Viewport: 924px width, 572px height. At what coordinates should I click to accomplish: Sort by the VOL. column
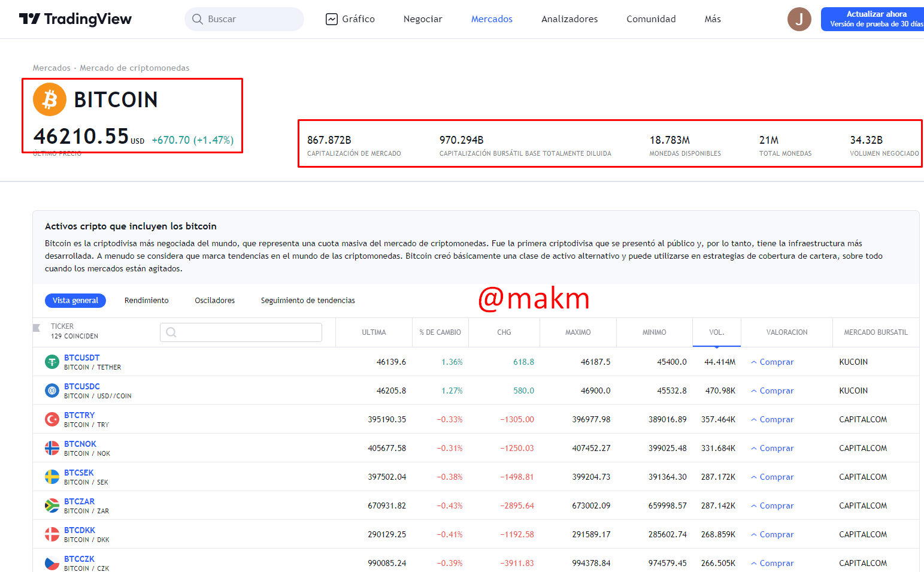[x=717, y=332]
